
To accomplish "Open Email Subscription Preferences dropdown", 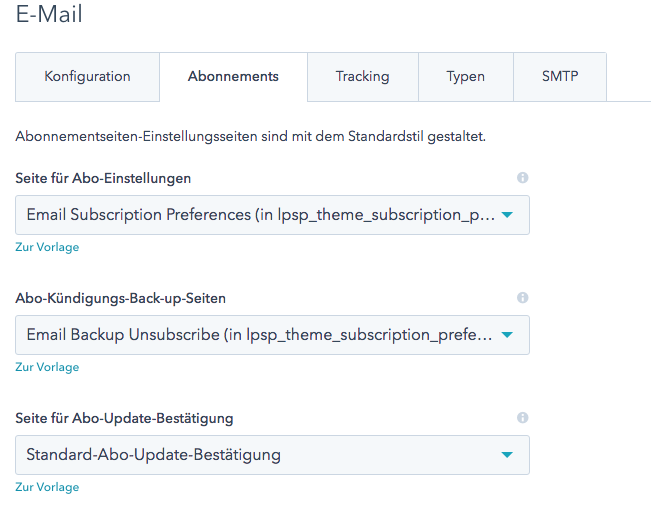I will click(x=272, y=215).
